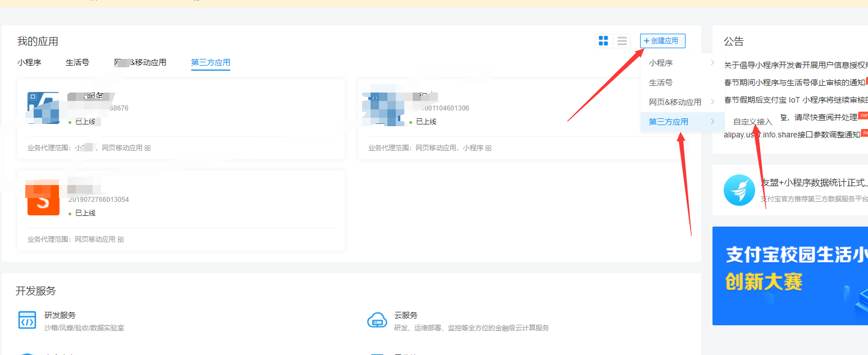Click the 研发服务 code window icon

point(27,320)
